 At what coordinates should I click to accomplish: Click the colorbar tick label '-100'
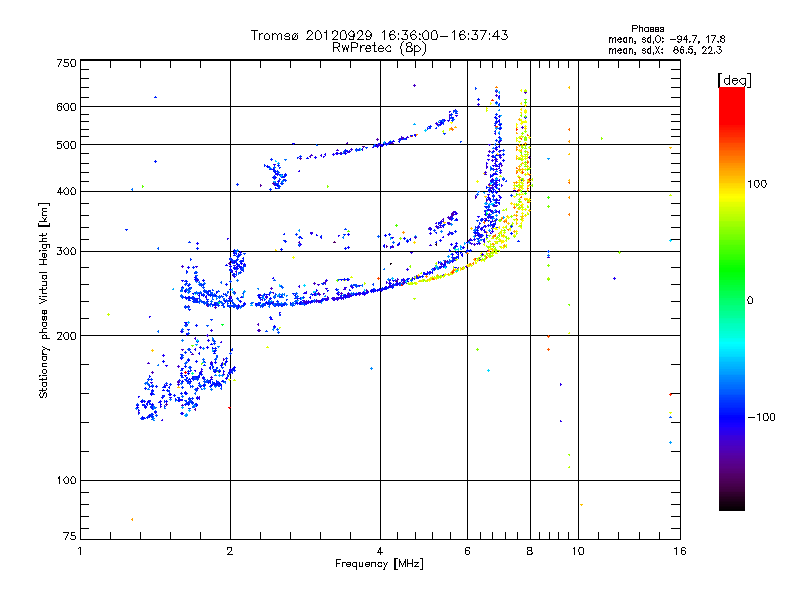point(761,417)
